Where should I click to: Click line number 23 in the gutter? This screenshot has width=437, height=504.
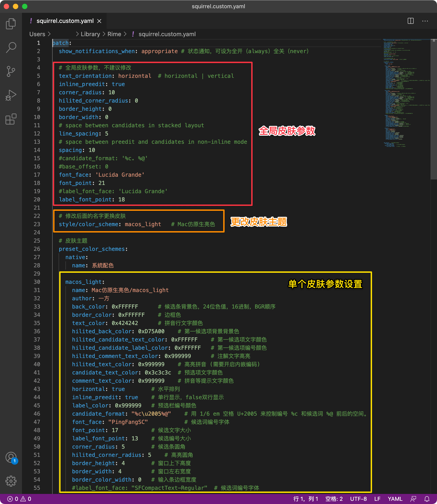37,224
